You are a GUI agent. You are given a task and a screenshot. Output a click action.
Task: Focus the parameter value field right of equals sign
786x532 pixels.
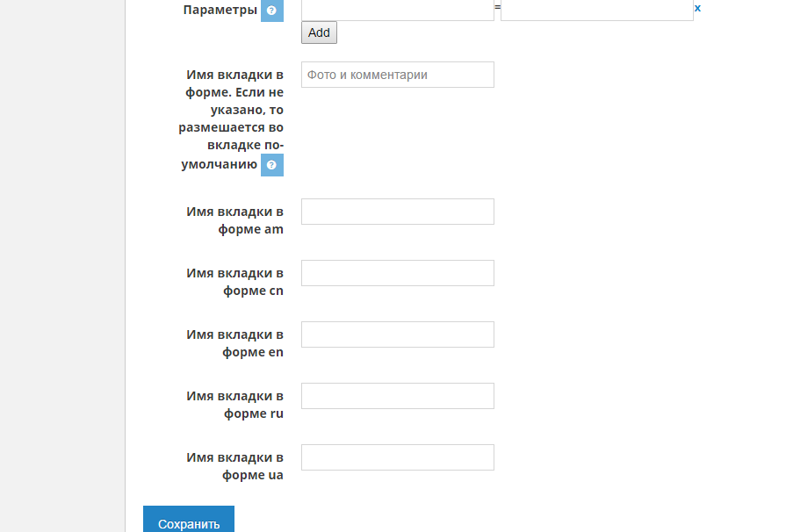click(x=596, y=10)
